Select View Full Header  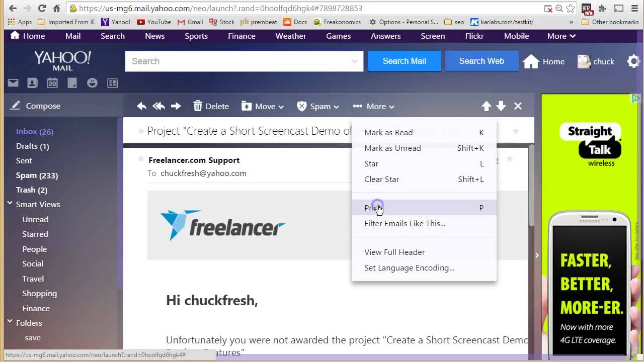pos(424,252)
